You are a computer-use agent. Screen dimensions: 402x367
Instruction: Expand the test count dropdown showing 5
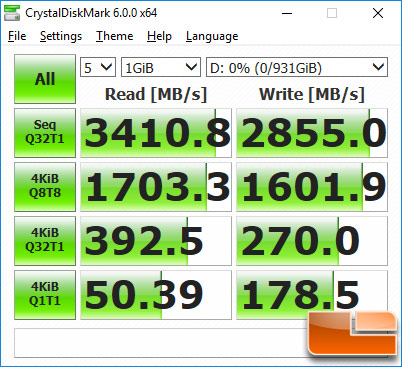coord(98,67)
